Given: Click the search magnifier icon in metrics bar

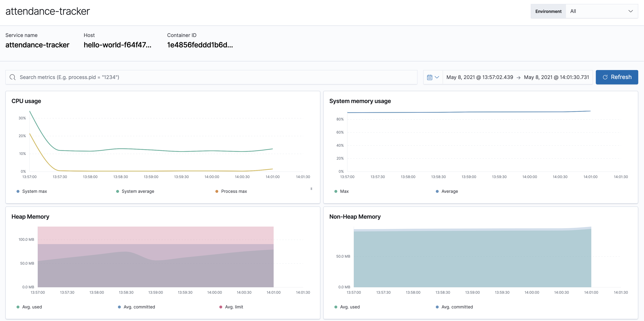Looking at the screenshot, I should pyautogui.click(x=13, y=77).
